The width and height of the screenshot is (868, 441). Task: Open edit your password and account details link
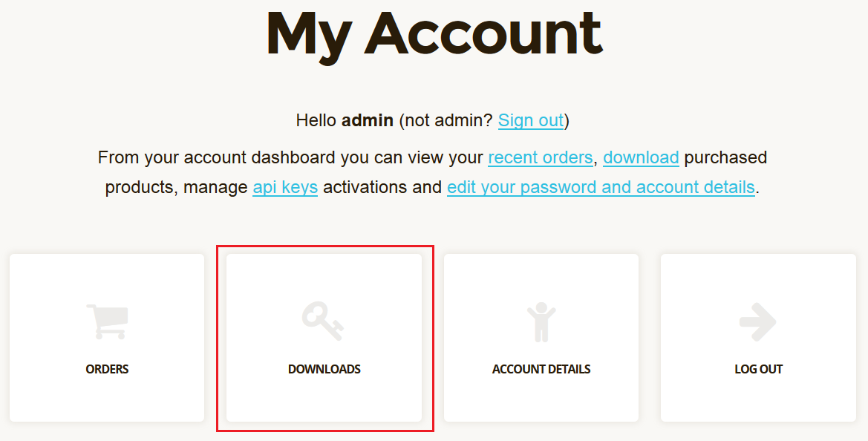coord(601,187)
